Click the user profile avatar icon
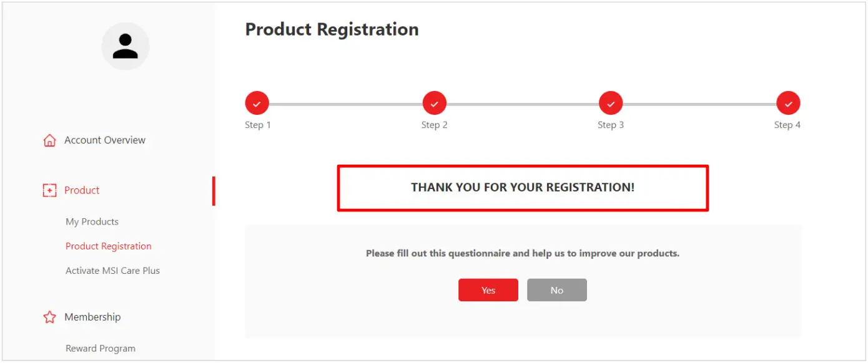The height and width of the screenshot is (363, 868). point(126,47)
